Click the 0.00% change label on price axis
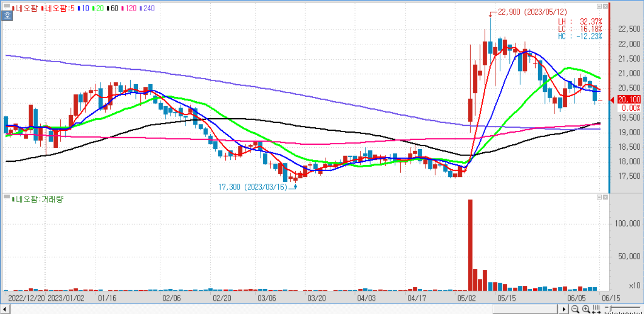644x314 pixels. (x=631, y=108)
